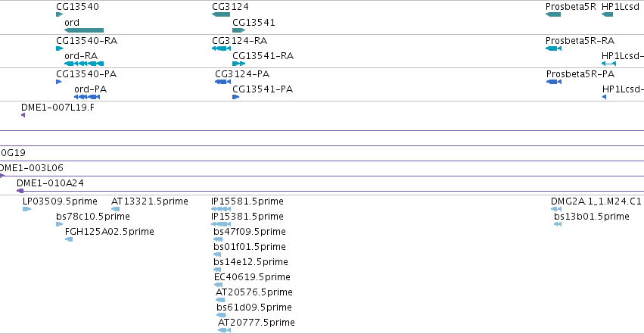Select the bs13b01.5prime EST glyph
Viewport: 644px width, 334px height.
[558, 224]
